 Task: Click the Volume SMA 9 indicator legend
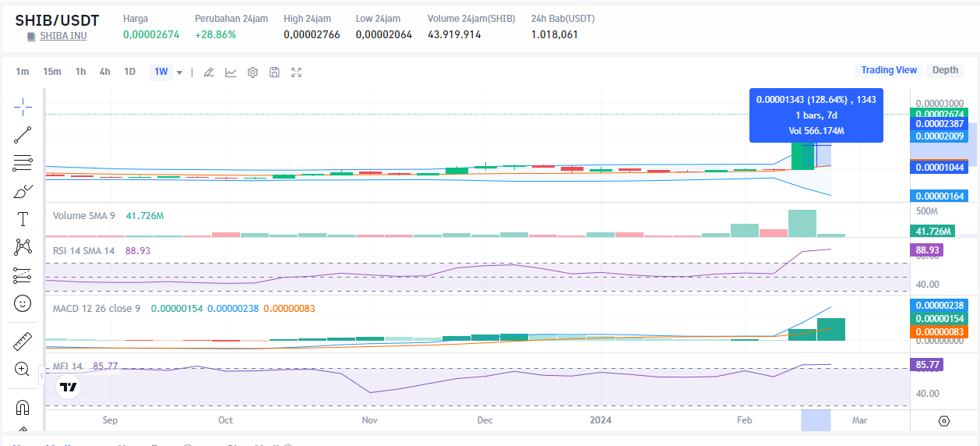point(83,215)
